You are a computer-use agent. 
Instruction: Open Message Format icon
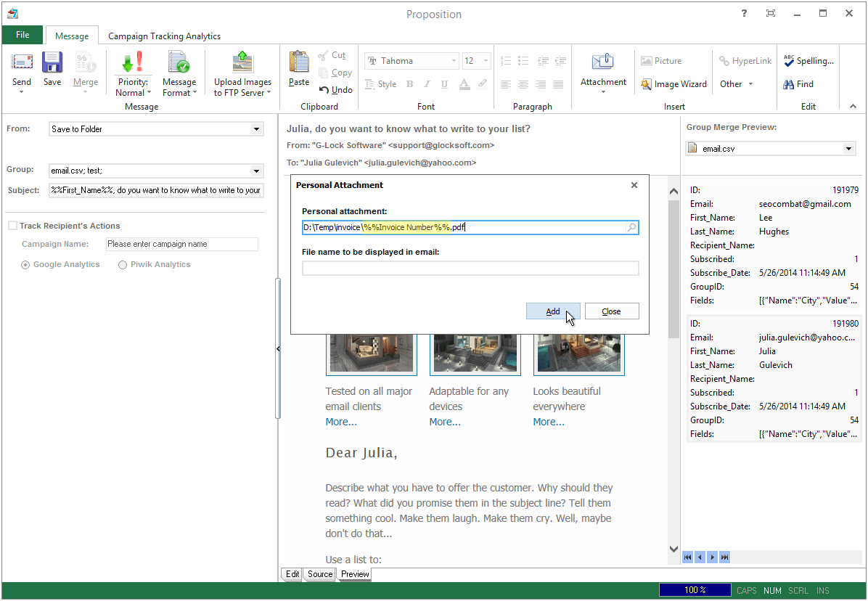(179, 62)
